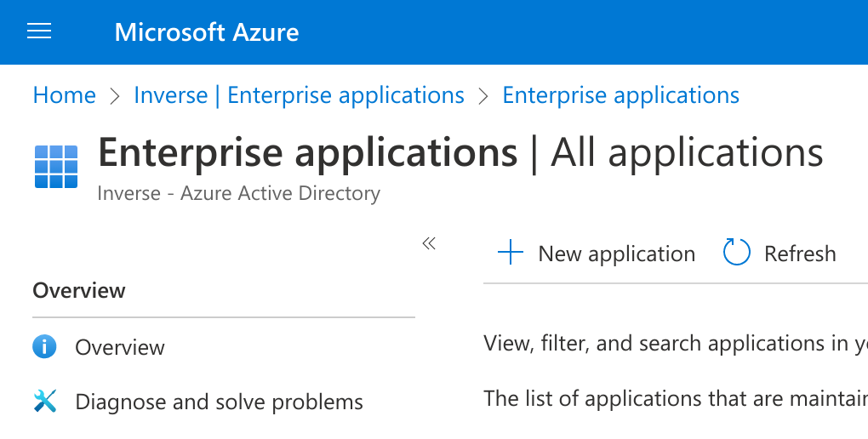The image size is (868, 439).
Task: Go to the Home breadcrumb
Action: pyautogui.click(x=64, y=95)
